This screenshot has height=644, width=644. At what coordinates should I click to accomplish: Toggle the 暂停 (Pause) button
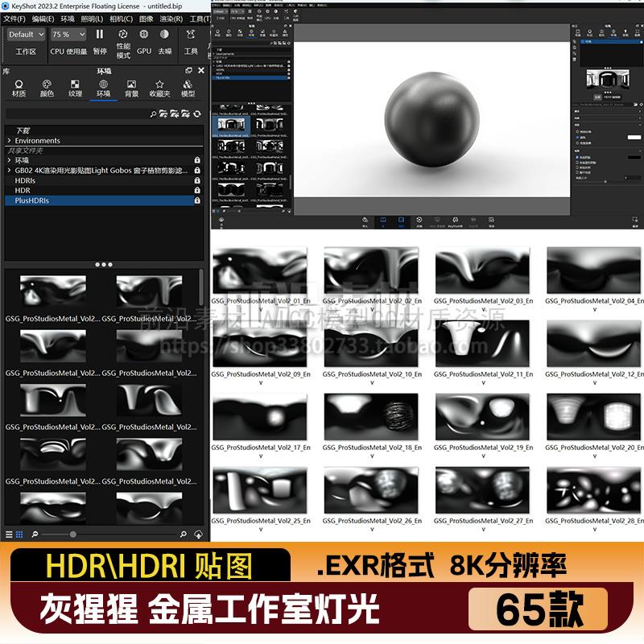[x=98, y=34]
